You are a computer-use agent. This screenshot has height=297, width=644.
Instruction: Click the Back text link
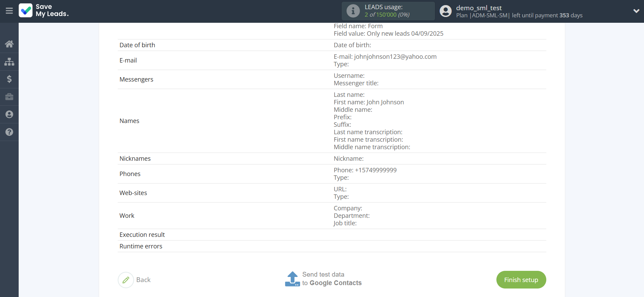click(x=143, y=280)
